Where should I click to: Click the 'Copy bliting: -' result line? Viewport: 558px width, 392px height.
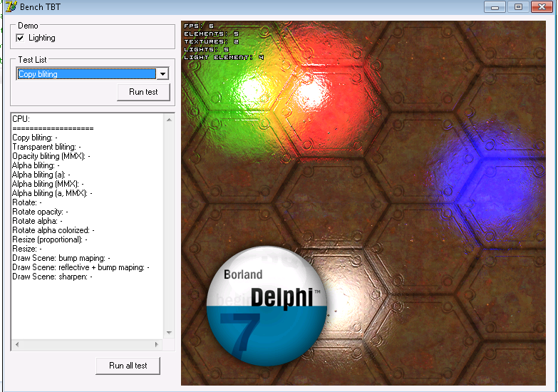[35, 138]
